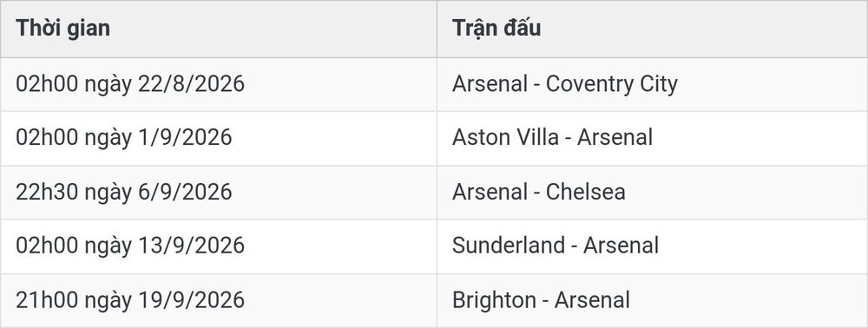Click 'Brighton' team name in last row
The image size is (868, 328).
[x=495, y=301]
